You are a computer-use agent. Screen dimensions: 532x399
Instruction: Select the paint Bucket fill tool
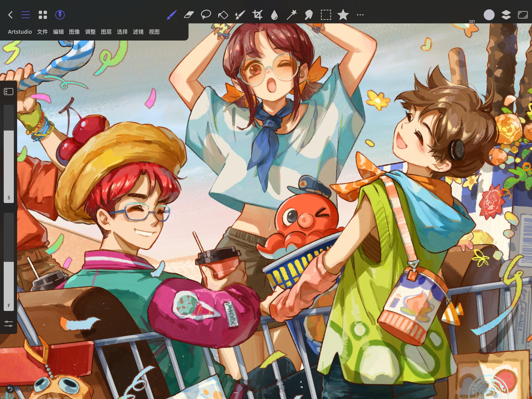(223, 15)
